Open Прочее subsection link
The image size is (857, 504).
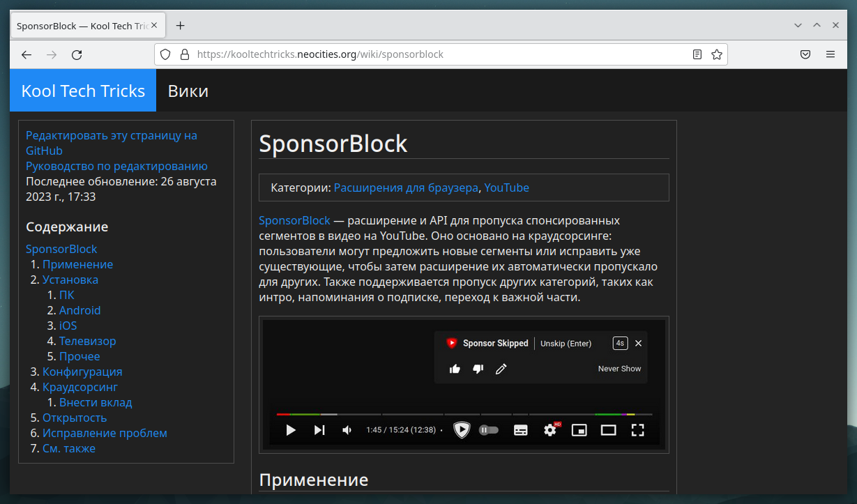(x=79, y=356)
